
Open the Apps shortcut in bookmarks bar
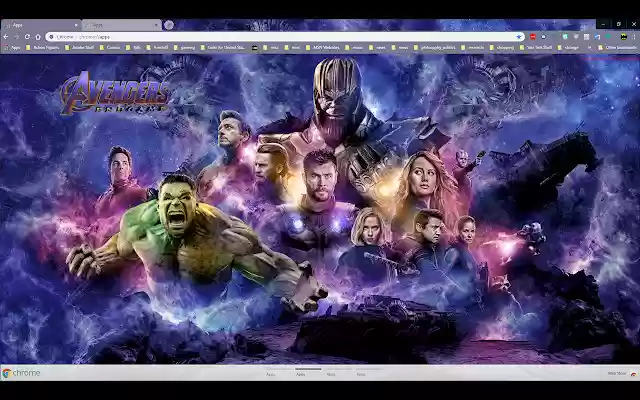pos(12,47)
